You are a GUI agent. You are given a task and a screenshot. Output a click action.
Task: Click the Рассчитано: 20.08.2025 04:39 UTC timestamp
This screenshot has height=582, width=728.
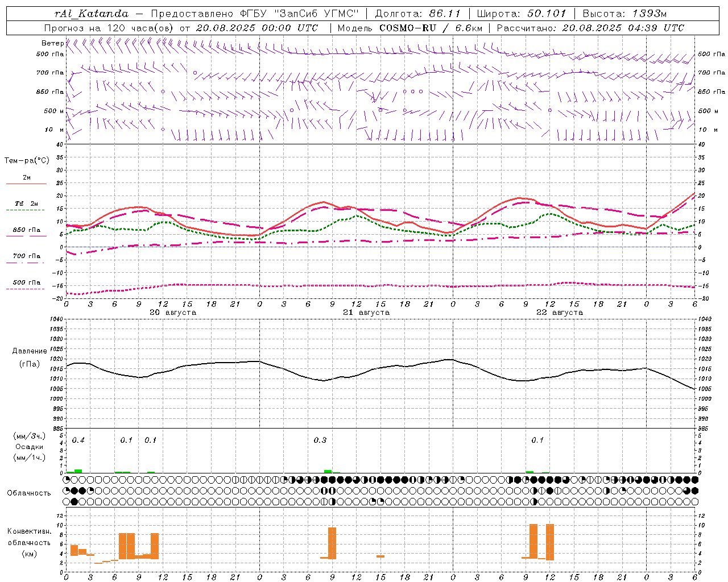click(x=590, y=28)
